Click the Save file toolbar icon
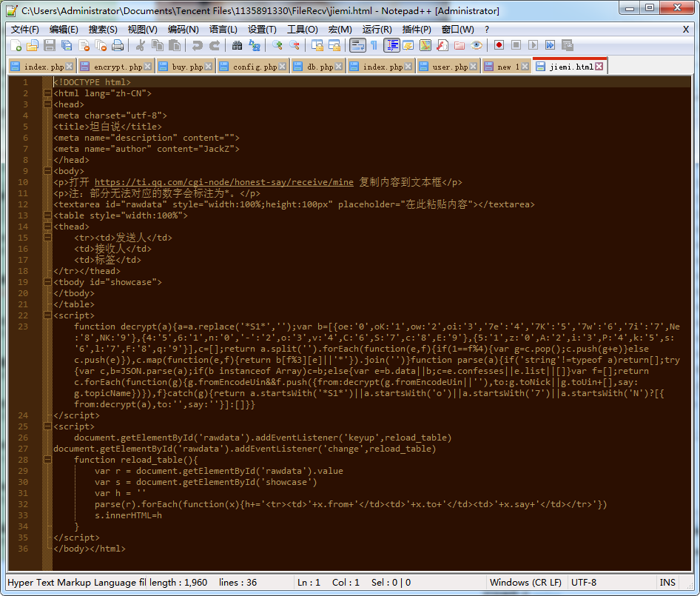The height and width of the screenshot is (596, 700). [50, 45]
